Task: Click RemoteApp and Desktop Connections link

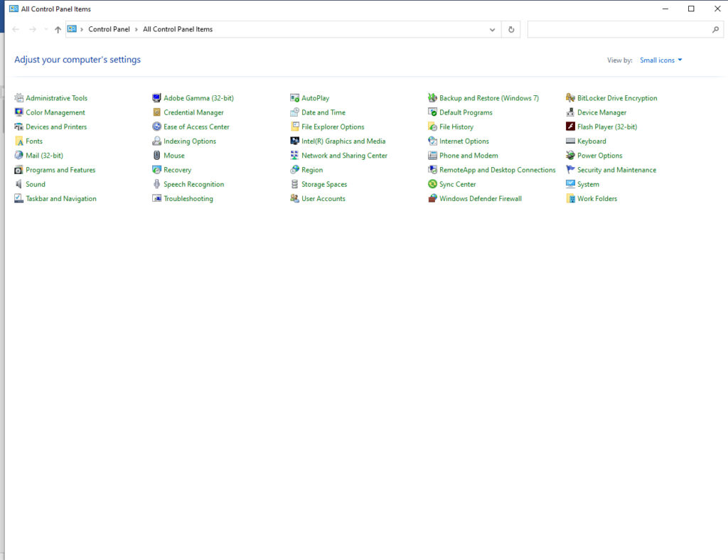Action: [497, 170]
